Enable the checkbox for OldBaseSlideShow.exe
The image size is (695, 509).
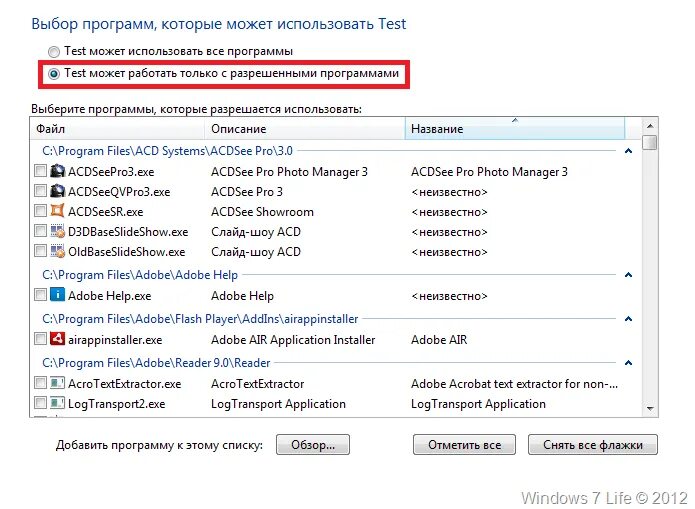[40, 251]
